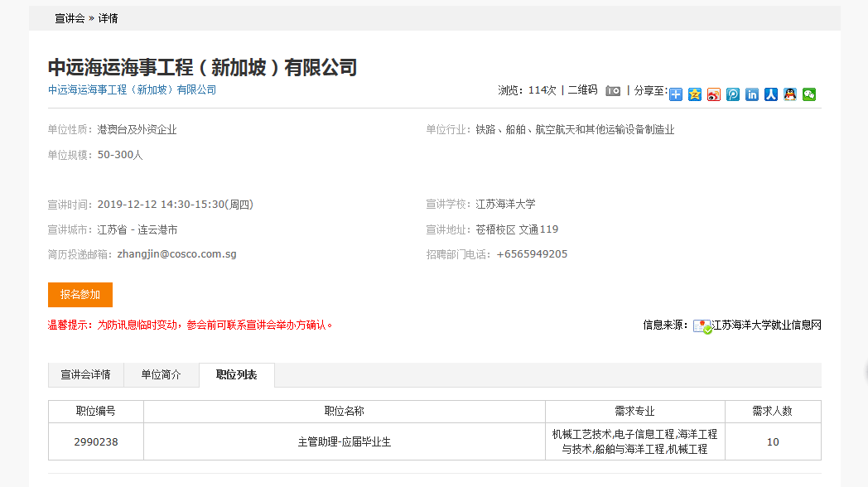Click the required headcount value 10
The height and width of the screenshot is (487, 868).
point(773,441)
